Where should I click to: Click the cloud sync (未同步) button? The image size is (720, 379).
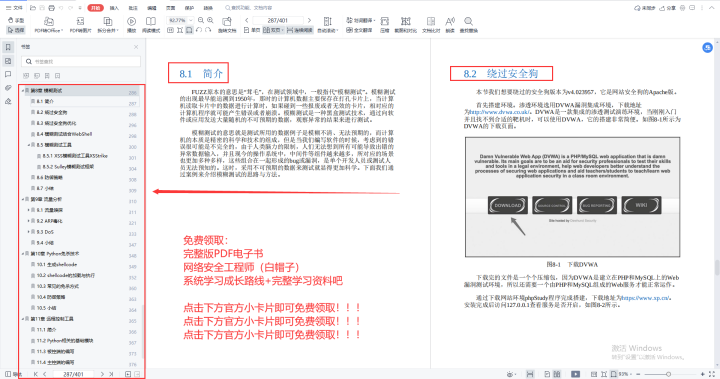(x=645, y=8)
